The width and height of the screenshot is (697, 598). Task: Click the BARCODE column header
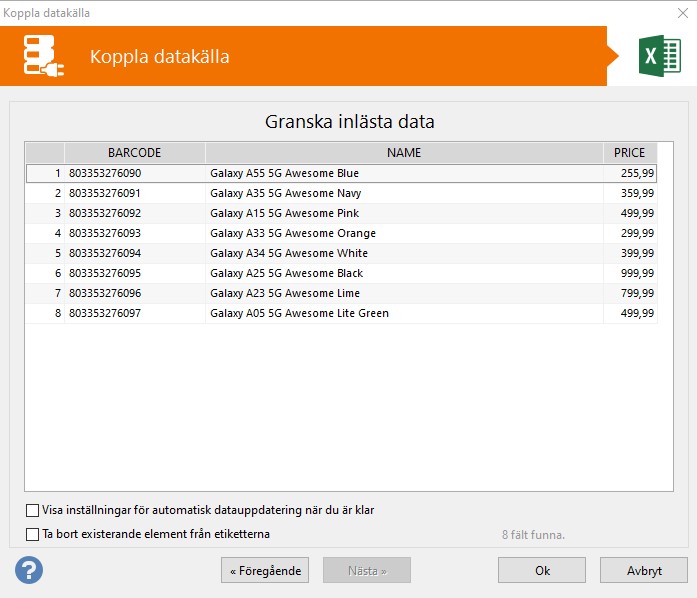click(134, 153)
